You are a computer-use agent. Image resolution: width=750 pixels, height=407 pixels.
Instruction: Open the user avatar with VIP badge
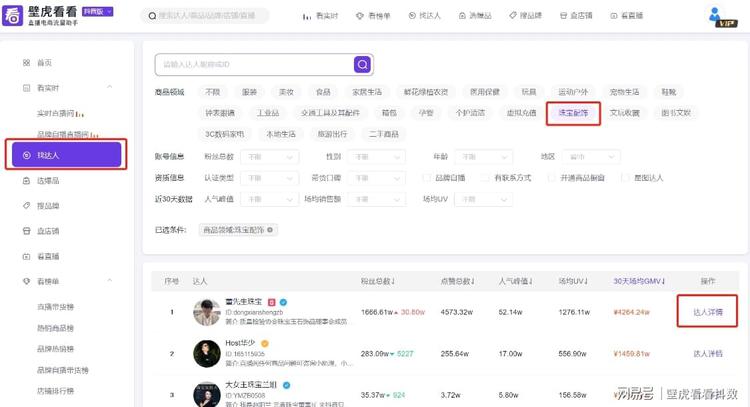pos(722,17)
